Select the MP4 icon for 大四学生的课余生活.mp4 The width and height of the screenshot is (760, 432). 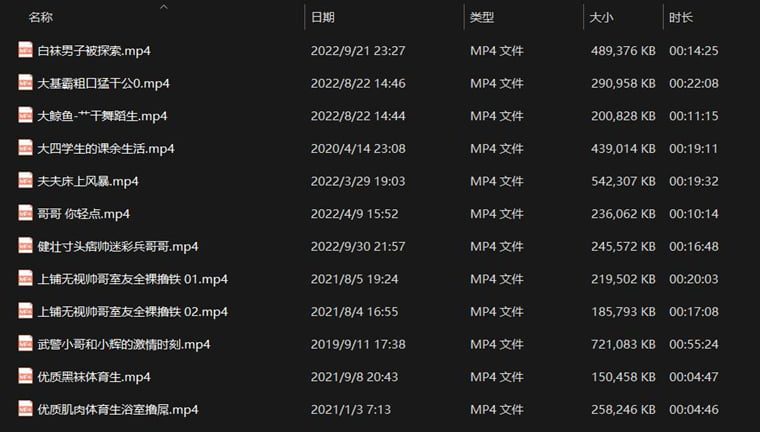[25, 148]
